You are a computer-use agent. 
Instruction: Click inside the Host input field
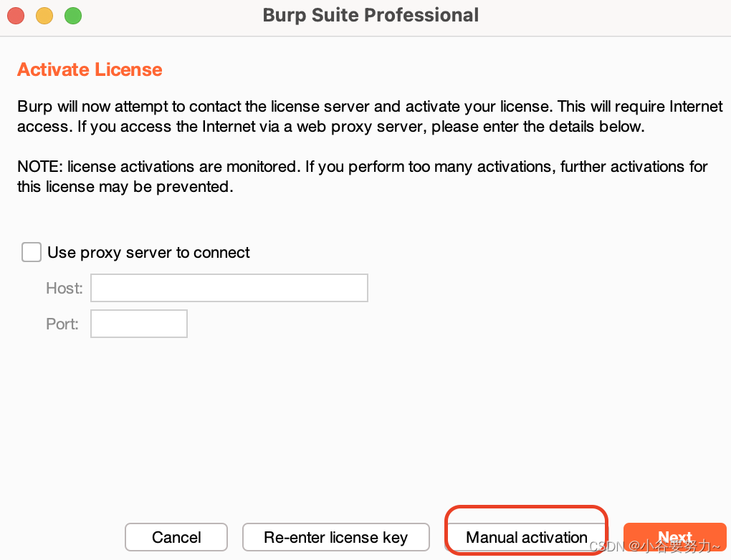229,288
